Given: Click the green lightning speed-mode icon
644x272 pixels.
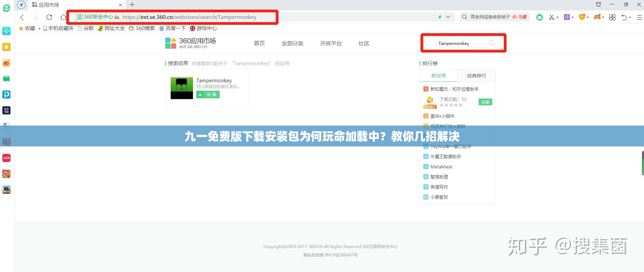Looking at the screenshot, I should [x=440, y=17].
